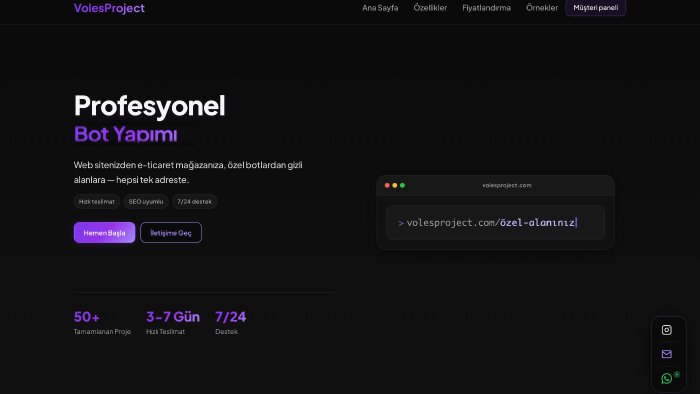Click the Profesyonel heading

click(x=150, y=106)
